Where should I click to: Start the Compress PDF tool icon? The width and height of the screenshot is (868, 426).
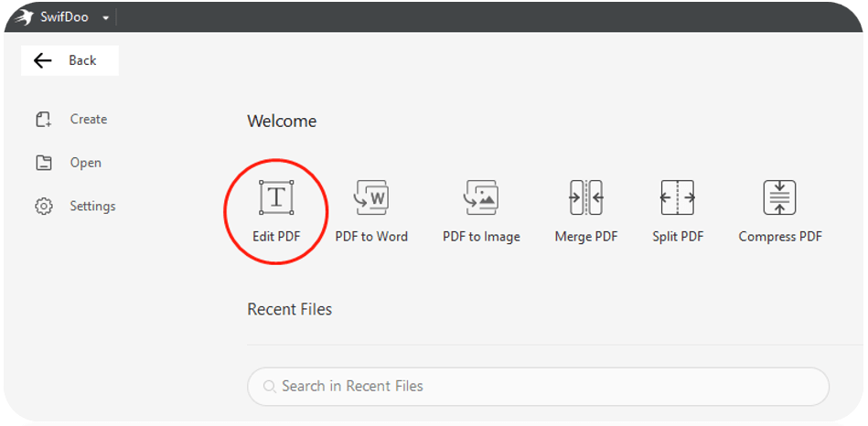(779, 197)
